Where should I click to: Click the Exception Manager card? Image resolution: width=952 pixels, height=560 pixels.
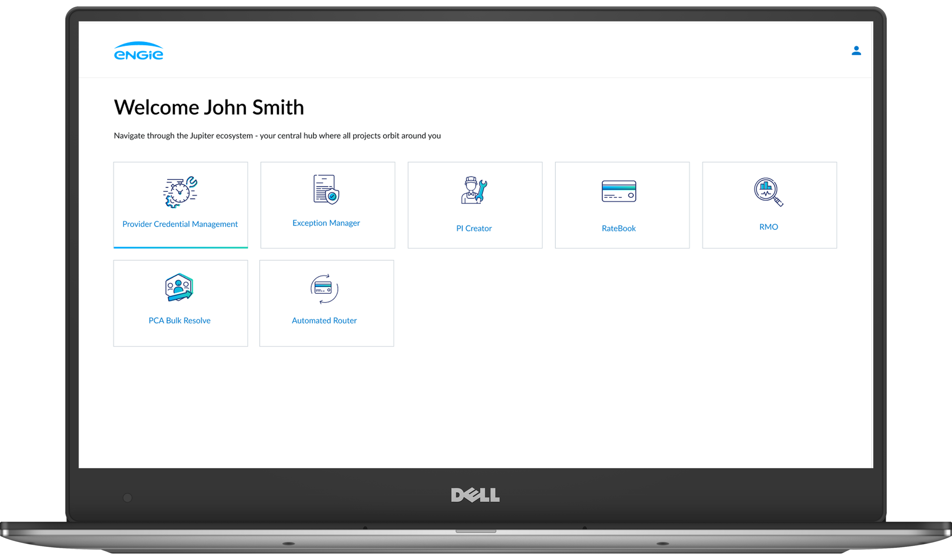coord(327,205)
